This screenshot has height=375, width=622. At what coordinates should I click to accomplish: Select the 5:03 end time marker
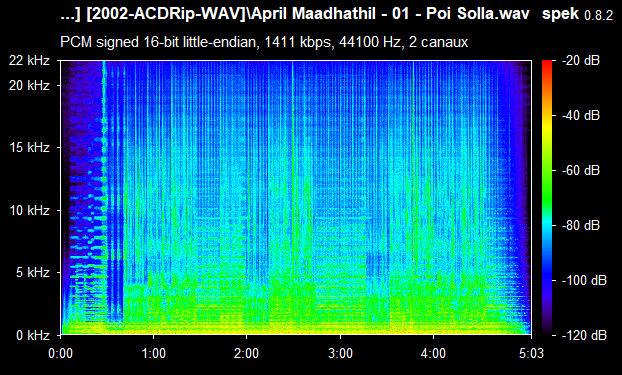point(531,353)
